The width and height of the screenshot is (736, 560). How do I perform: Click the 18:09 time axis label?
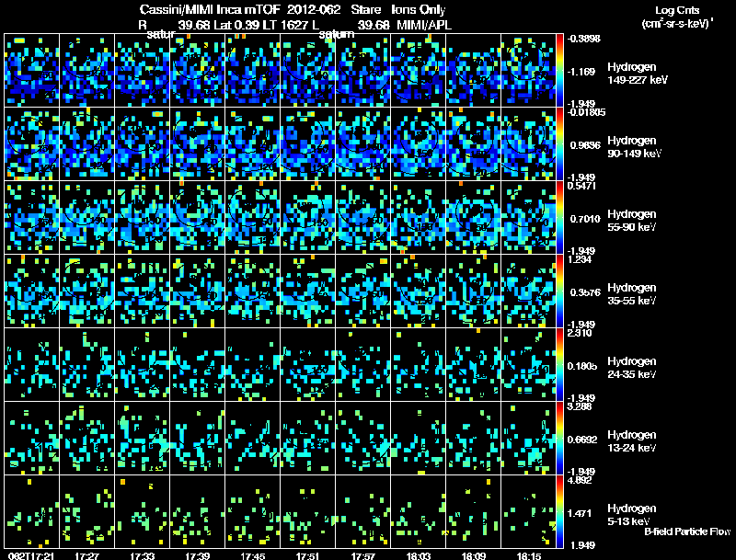(x=473, y=555)
